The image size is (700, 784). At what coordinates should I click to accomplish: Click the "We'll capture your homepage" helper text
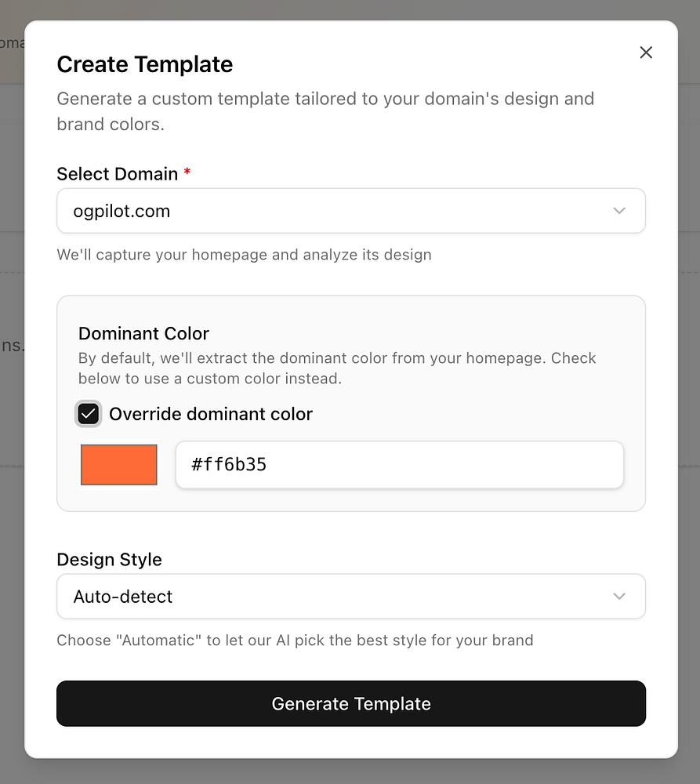(244, 255)
